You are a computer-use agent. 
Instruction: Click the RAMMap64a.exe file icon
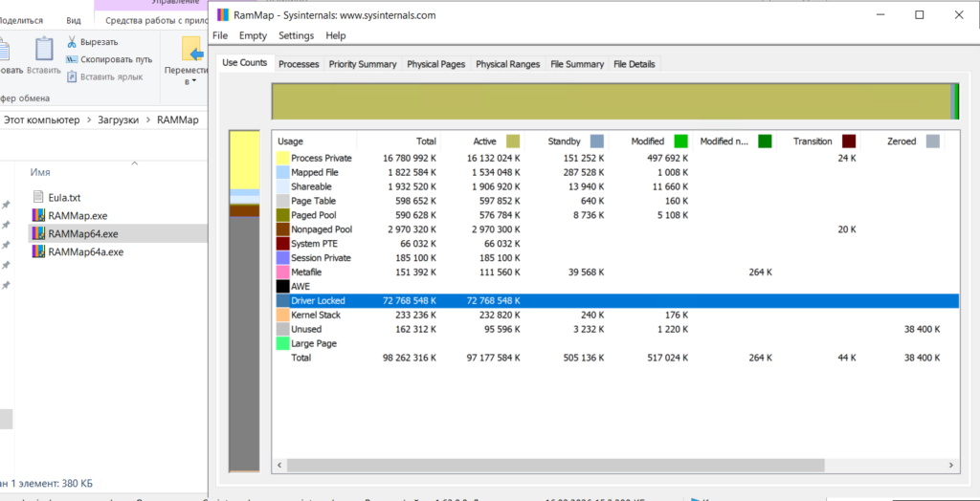pos(38,251)
